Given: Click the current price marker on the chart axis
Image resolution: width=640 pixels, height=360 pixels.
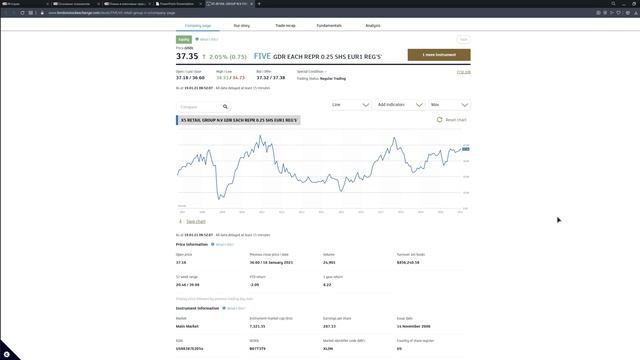Looking at the screenshot, I should (x=465, y=149).
